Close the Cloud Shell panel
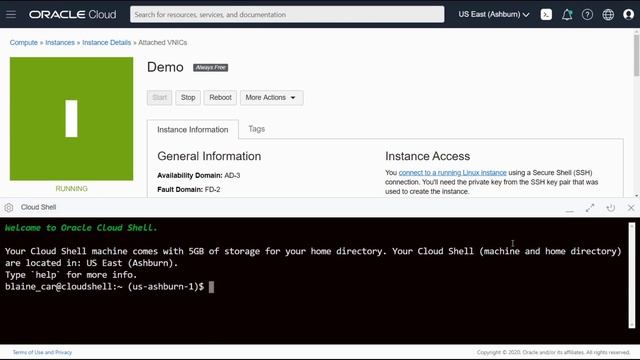640x360 pixels. tap(631, 208)
